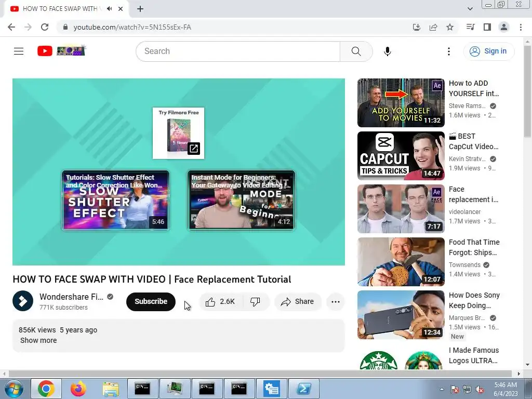Open the Windows Start menu
This screenshot has height=399, width=532.
click(x=14, y=389)
